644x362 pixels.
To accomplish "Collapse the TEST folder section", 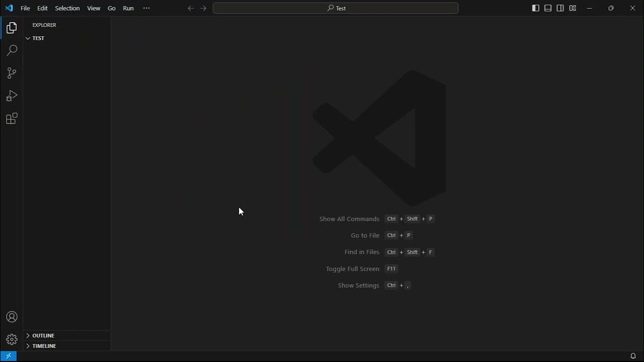I will click(67, 38).
